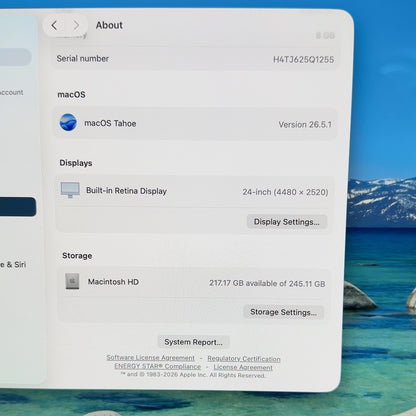
Task: Click the sidebar search field
Action: pyautogui.click(x=15, y=57)
